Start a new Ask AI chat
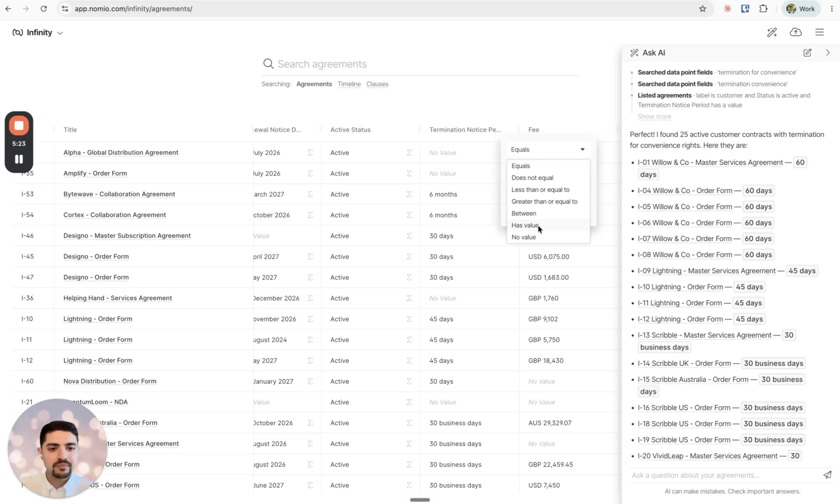This screenshot has width=840, height=504. tap(807, 53)
